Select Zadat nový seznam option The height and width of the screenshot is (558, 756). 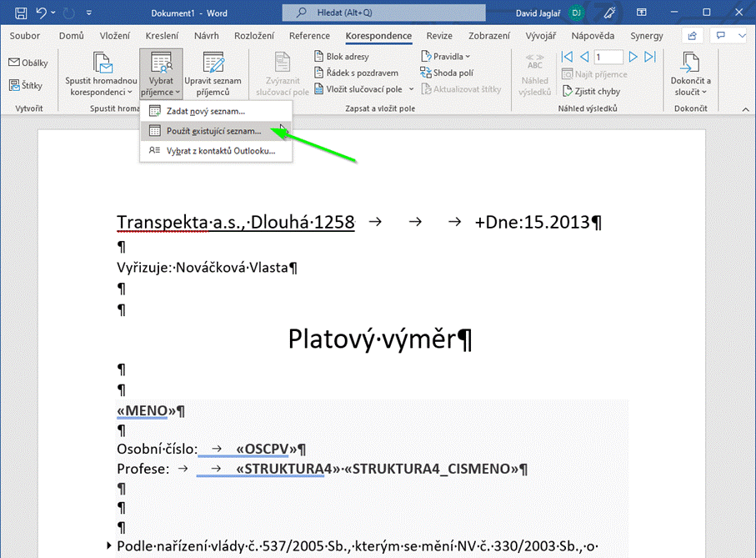pos(205,111)
